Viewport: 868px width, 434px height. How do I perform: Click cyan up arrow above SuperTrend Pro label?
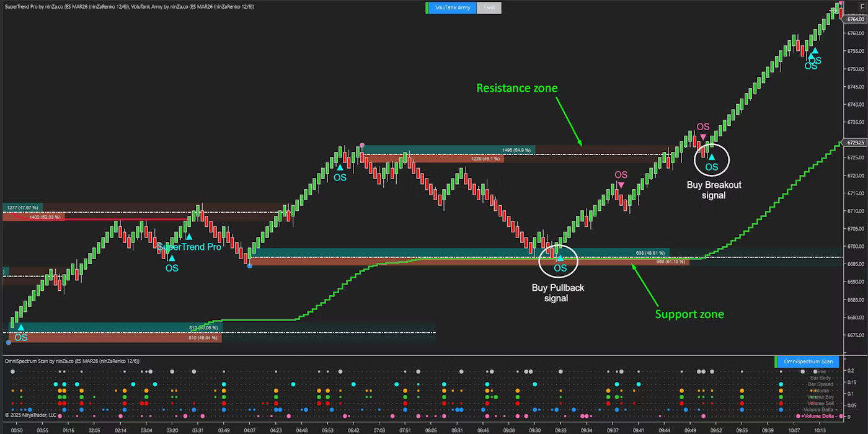(189, 236)
